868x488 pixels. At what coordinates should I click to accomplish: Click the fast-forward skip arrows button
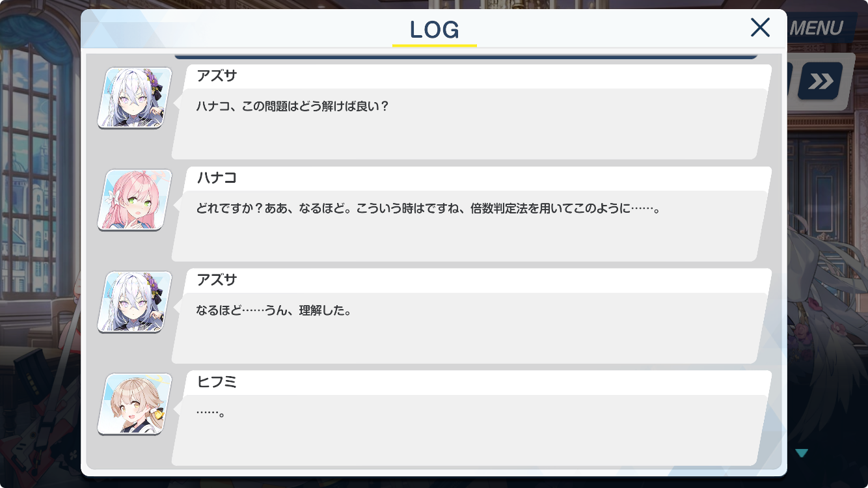click(x=820, y=81)
